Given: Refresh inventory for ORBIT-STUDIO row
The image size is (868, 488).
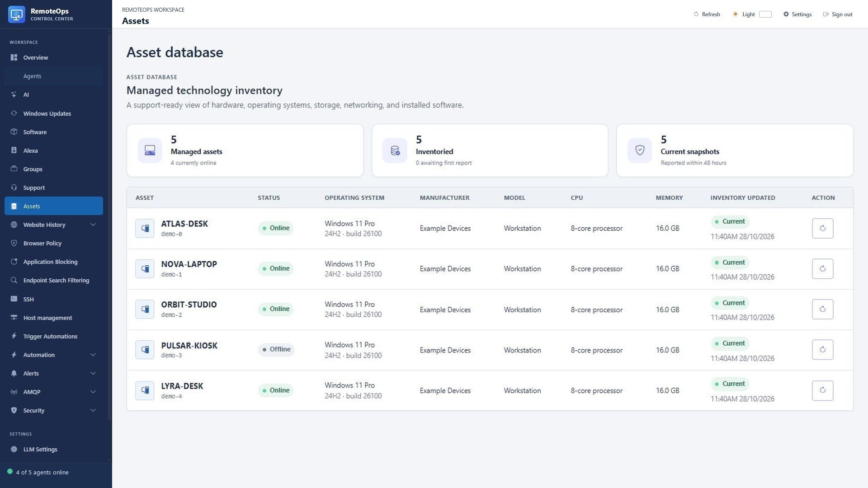Looking at the screenshot, I should [x=822, y=310].
